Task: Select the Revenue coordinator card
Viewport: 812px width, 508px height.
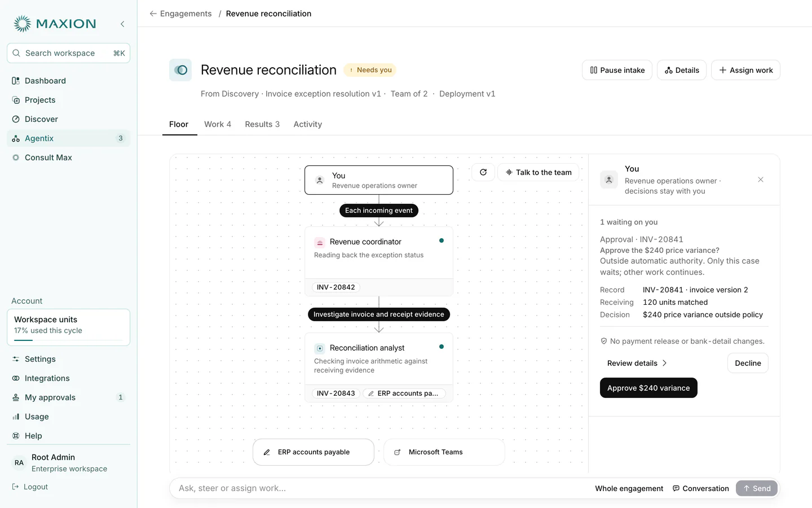Action: point(379,261)
